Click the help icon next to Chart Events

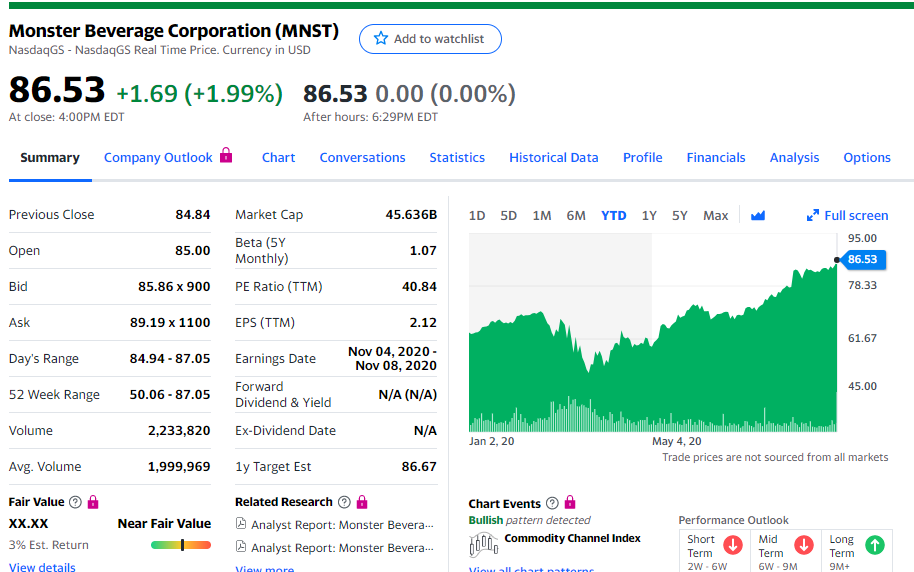click(553, 503)
